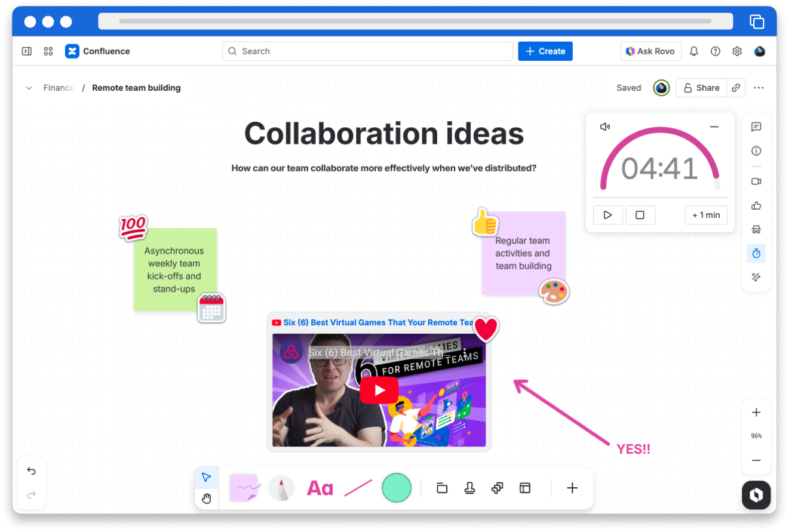This screenshot has width=789, height=532.
Task: Open the stamp tool
Action: (469, 488)
